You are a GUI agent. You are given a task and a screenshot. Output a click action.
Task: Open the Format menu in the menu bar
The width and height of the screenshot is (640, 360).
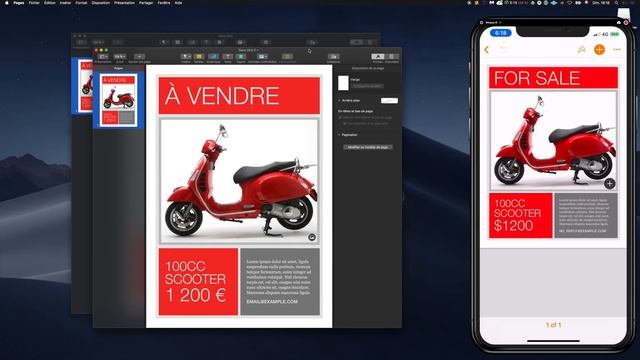pos(81,3)
